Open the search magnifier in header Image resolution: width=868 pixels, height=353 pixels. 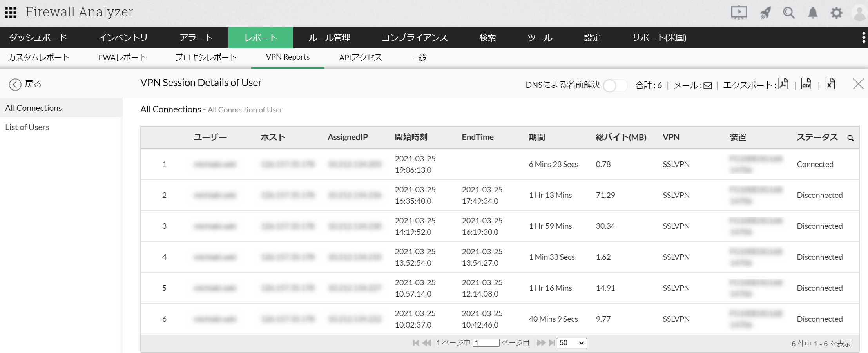788,13
